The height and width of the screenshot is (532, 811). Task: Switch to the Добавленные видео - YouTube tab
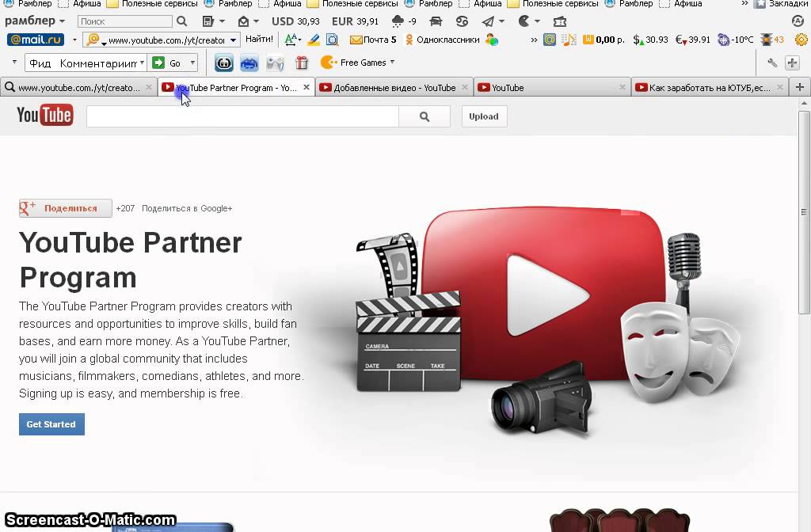[x=394, y=87]
